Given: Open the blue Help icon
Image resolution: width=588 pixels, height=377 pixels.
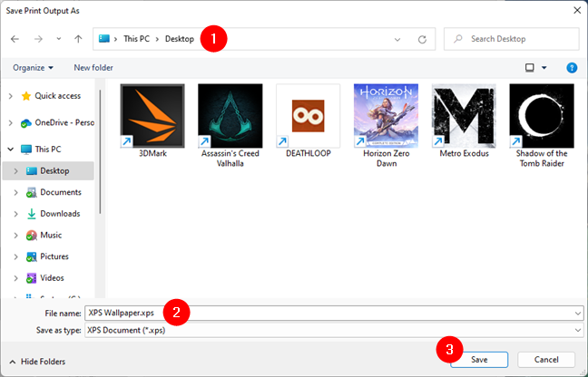Looking at the screenshot, I should [572, 68].
